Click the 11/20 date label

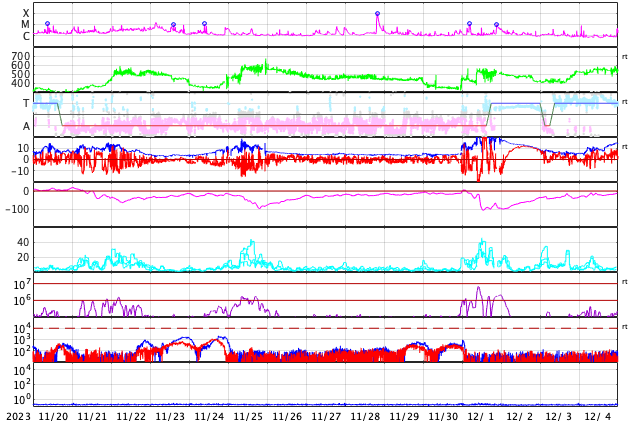coord(53,416)
